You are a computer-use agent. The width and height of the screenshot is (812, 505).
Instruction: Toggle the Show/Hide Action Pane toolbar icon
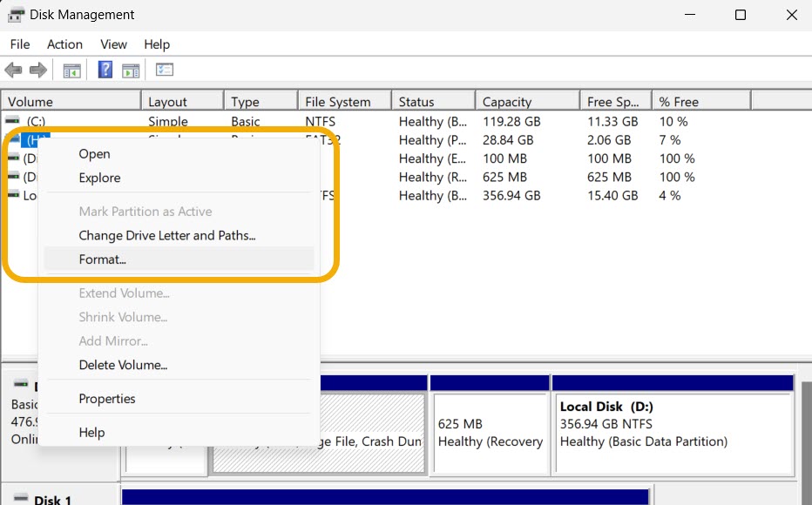point(132,70)
